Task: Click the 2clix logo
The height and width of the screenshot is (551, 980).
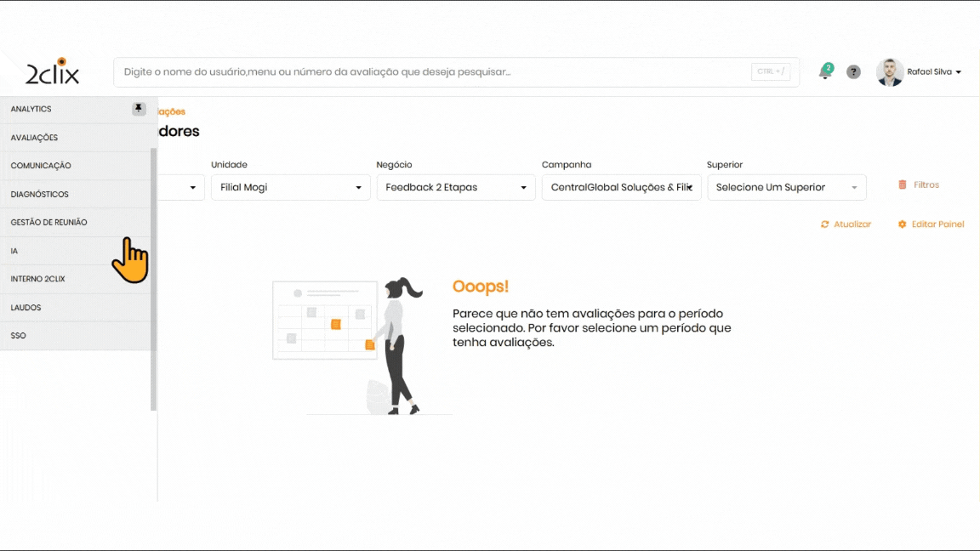Action: click(52, 72)
